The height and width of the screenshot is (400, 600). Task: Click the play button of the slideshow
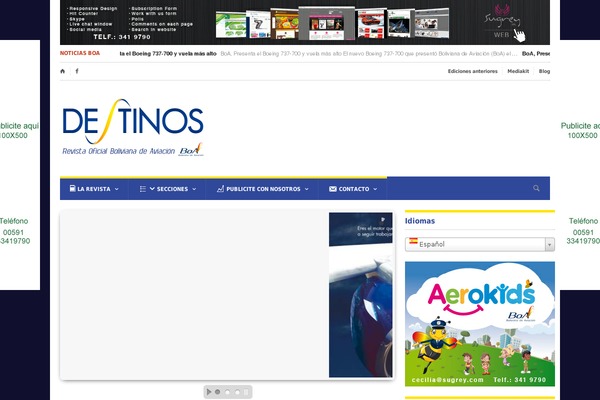209,392
